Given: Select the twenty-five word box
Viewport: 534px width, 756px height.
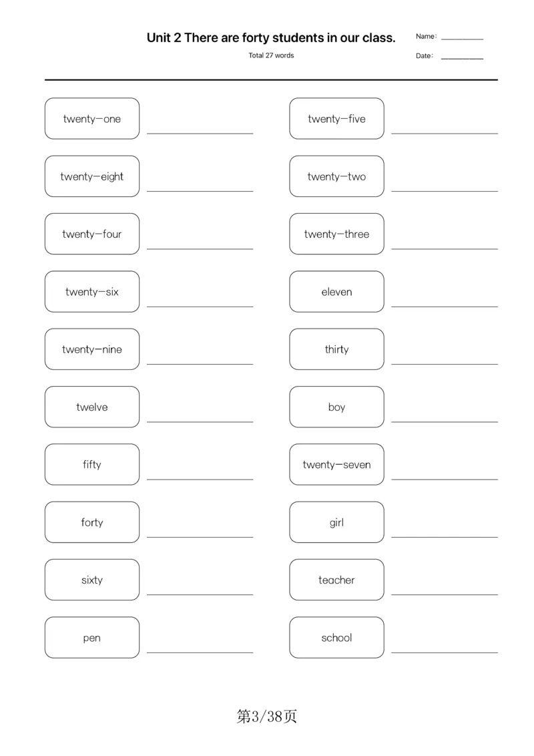Looking at the screenshot, I should coord(336,119).
